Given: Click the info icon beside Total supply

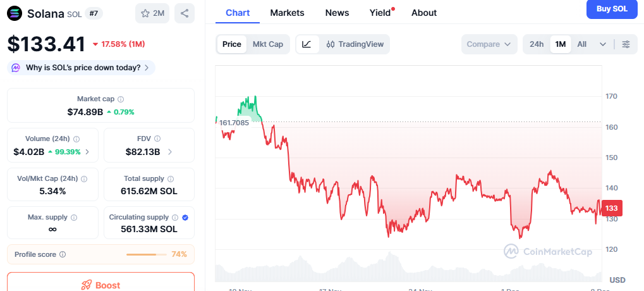Looking at the screenshot, I should pos(171,179).
